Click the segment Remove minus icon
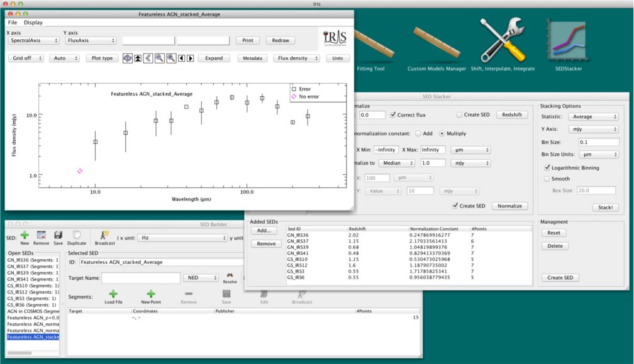This screenshot has height=364, width=634. point(189,297)
